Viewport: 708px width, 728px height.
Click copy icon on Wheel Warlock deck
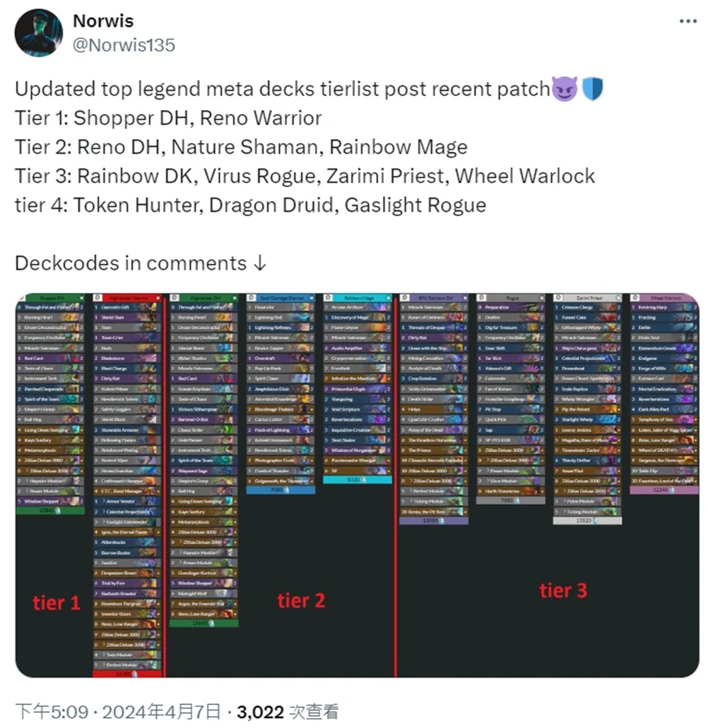pyautogui.click(x=635, y=297)
